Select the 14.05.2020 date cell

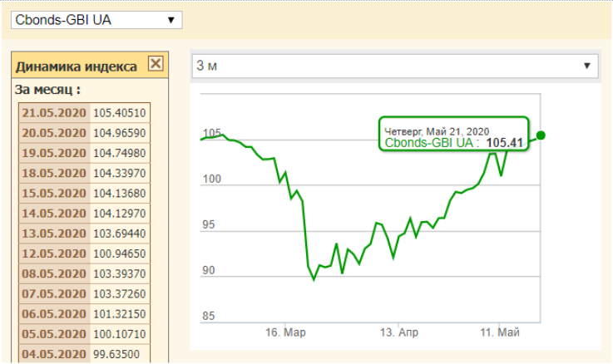coord(54,214)
